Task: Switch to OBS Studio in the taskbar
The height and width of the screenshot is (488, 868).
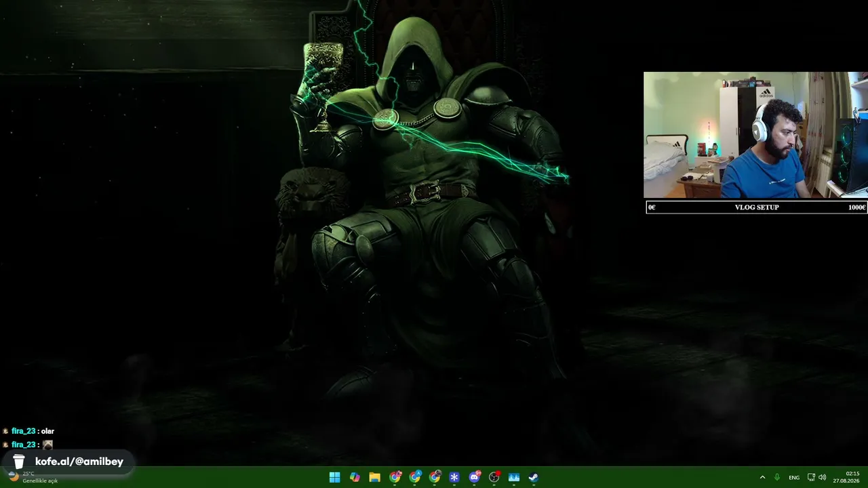Action: pos(494,477)
